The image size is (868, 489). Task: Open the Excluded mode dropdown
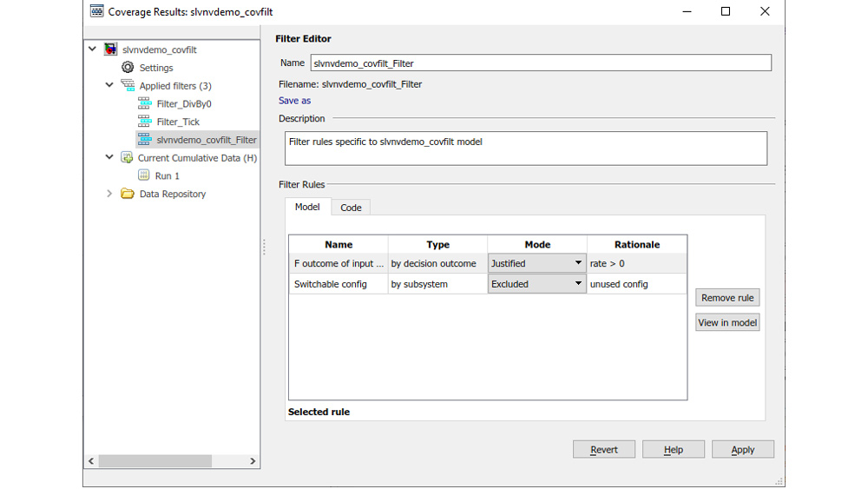tap(578, 284)
